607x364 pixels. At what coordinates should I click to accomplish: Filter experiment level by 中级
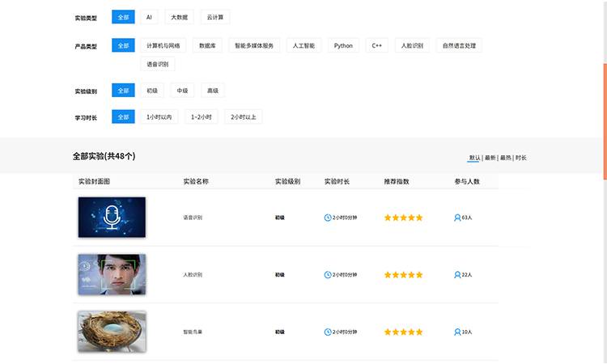(x=182, y=91)
